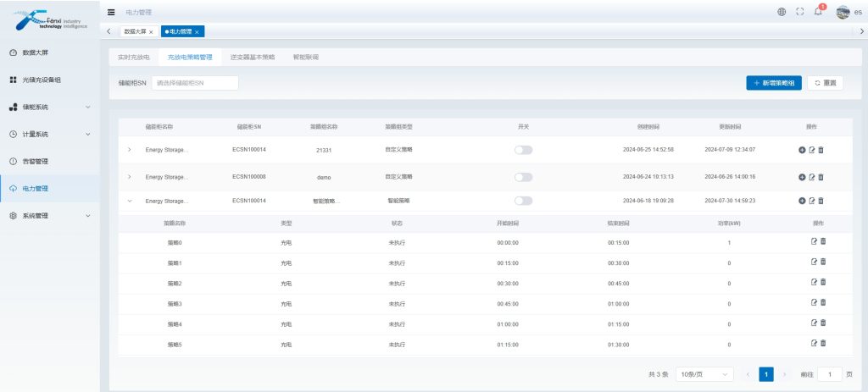Click the notification bell icon
Viewport: 868px width, 392px height.
[x=818, y=12]
